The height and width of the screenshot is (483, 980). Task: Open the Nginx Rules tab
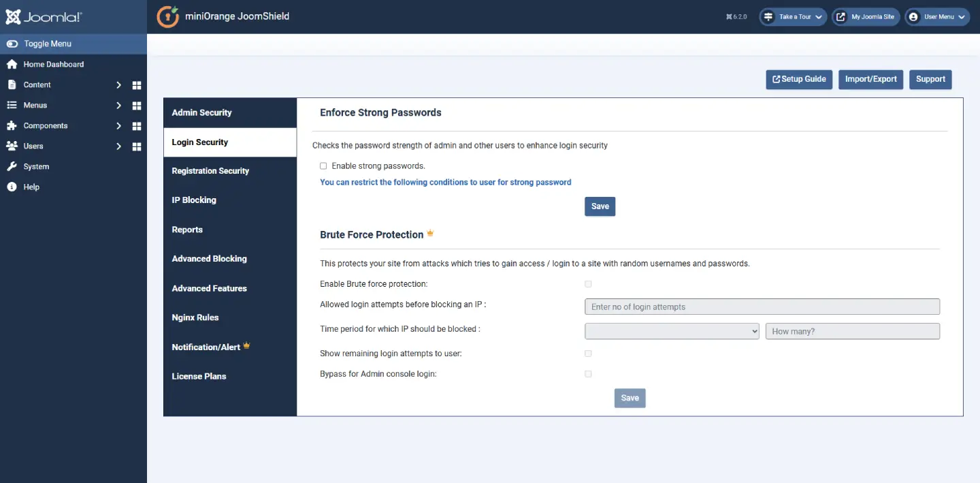tap(230, 317)
